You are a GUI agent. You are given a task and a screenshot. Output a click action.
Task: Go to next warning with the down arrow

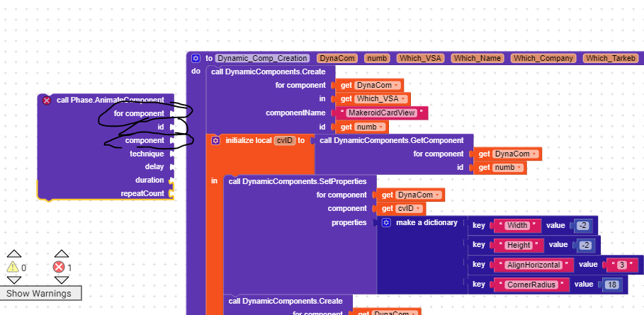click(x=14, y=280)
